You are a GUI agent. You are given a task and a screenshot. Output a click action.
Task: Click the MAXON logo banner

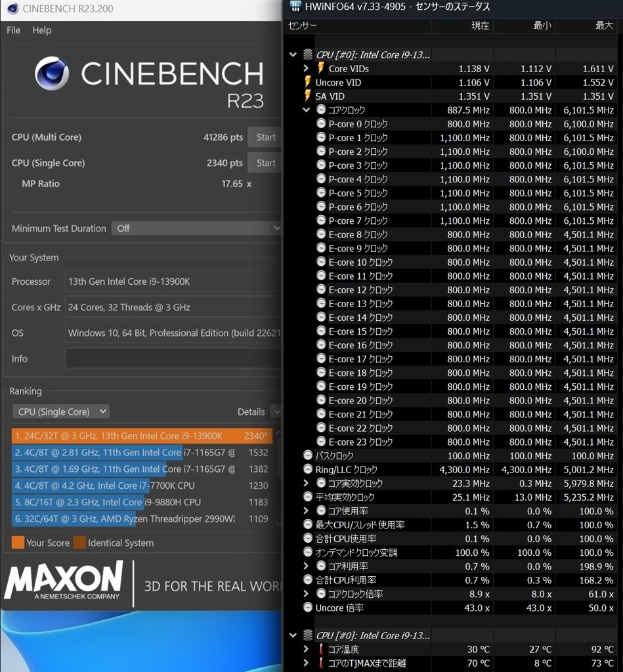click(64, 580)
